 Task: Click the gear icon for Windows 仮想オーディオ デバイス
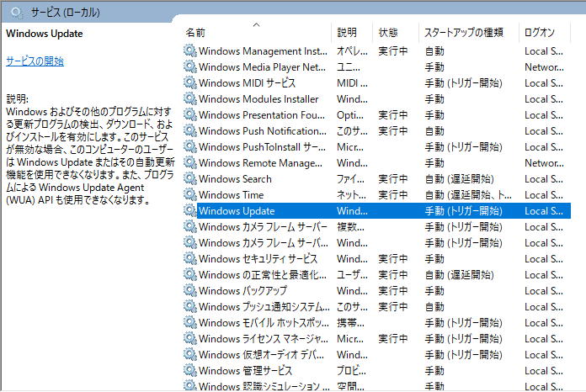coord(190,355)
